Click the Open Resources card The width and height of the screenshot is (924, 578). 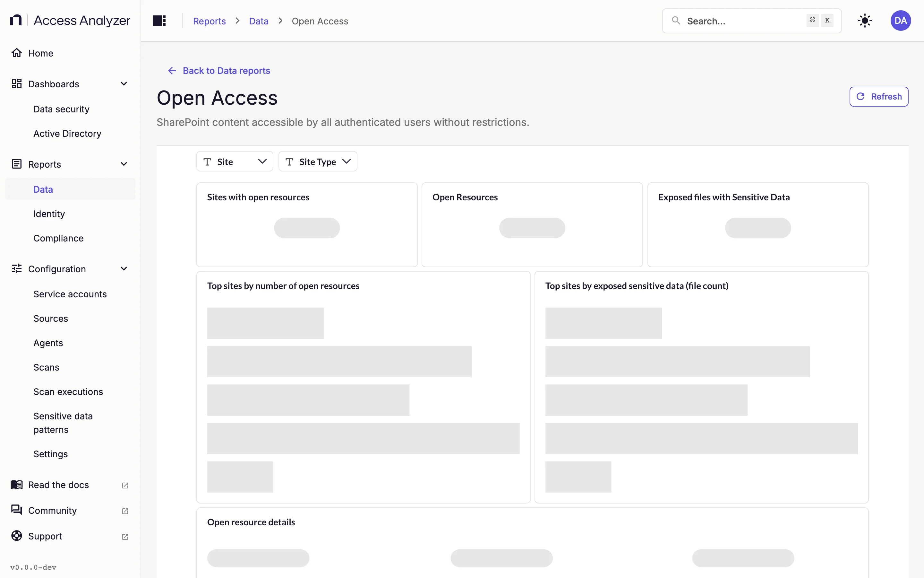click(532, 225)
